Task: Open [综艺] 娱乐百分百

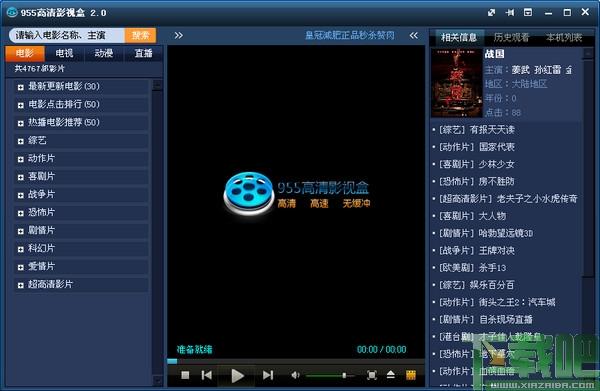Action: click(x=476, y=285)
